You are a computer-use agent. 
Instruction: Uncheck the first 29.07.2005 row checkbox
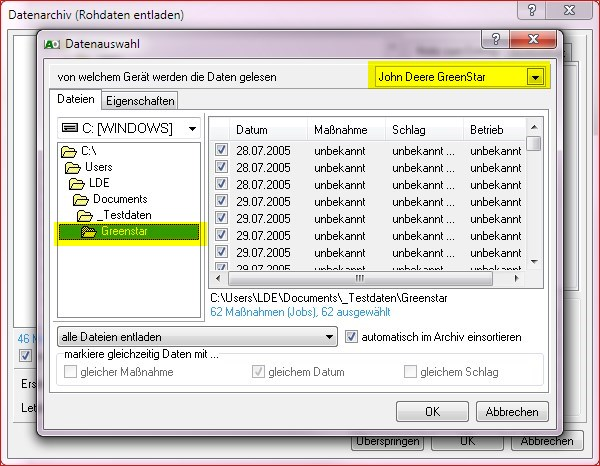[221, 200]
